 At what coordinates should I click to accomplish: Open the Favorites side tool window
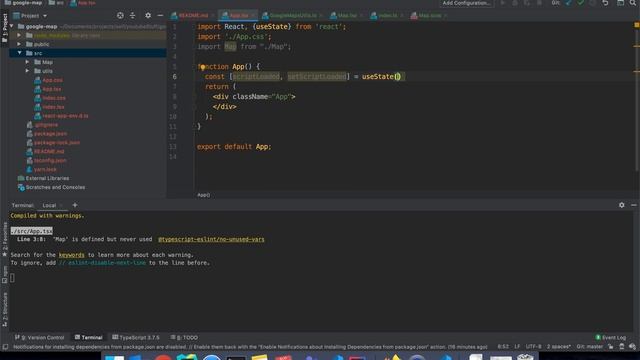click(5, 239)
